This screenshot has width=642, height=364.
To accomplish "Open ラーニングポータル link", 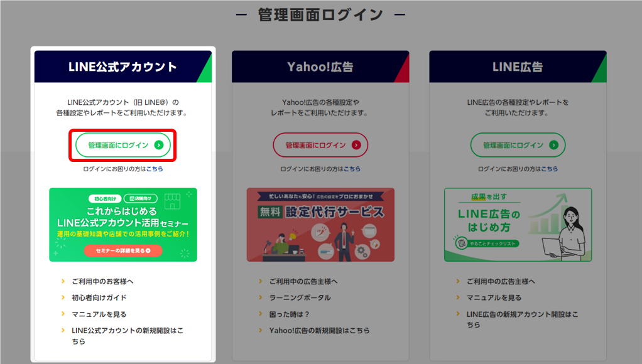I will 300,297.
